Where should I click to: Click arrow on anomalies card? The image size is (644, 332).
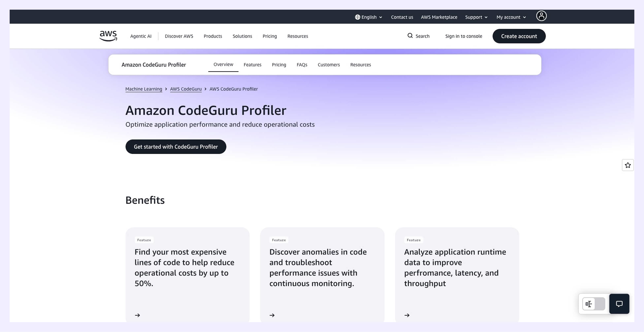272,315
